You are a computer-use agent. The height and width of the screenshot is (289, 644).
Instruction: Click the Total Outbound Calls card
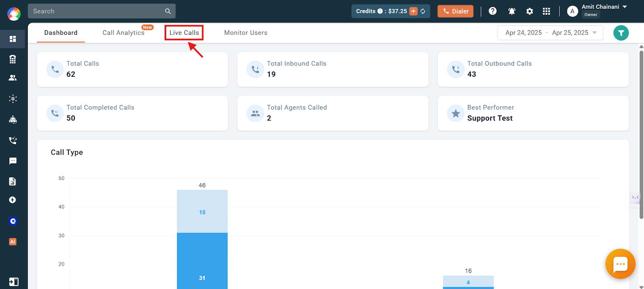(x=533, y=70)
